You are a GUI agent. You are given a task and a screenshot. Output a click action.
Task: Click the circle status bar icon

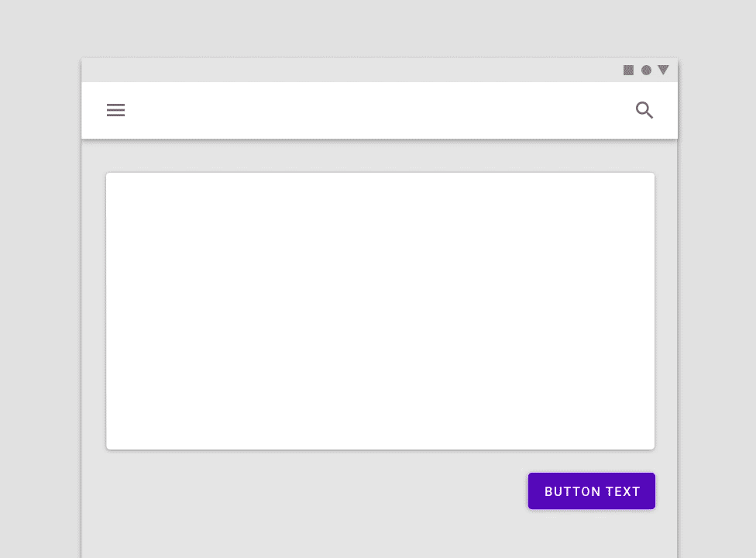(646, 71)
